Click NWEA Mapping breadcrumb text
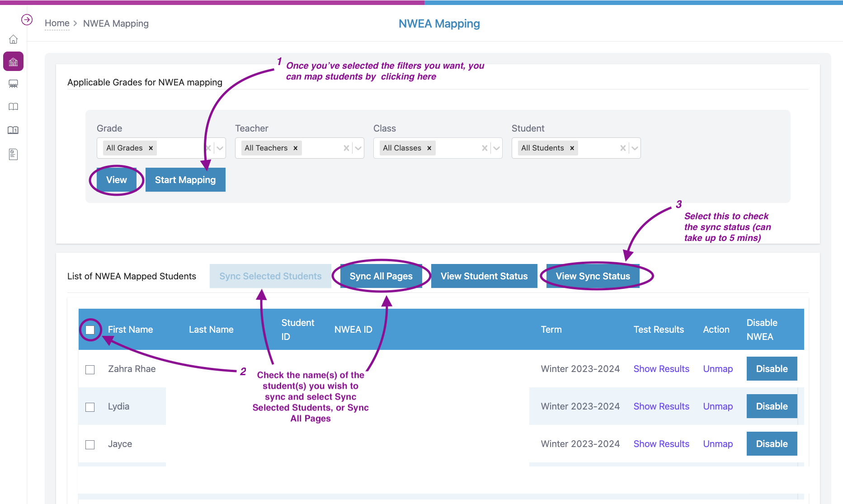 (116, 24)
